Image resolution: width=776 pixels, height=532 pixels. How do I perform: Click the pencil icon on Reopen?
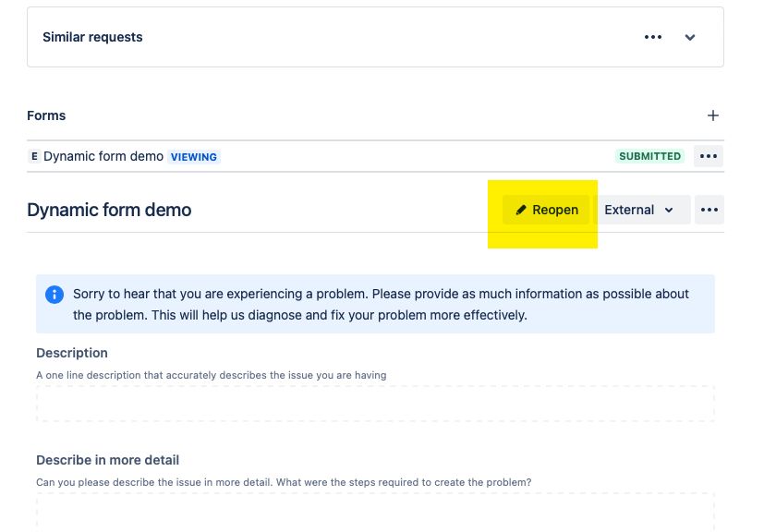point(521,210)
